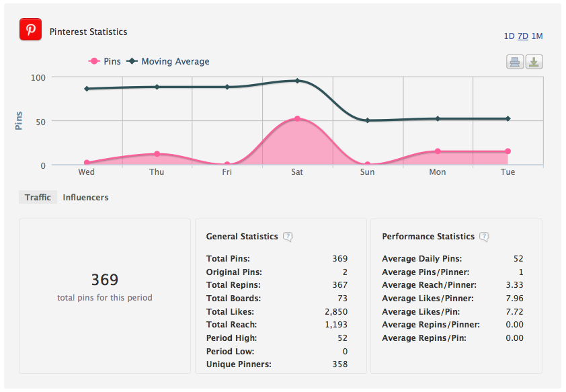
Task: Click the Pinterest logo icon
Action: tap(30, 31)
